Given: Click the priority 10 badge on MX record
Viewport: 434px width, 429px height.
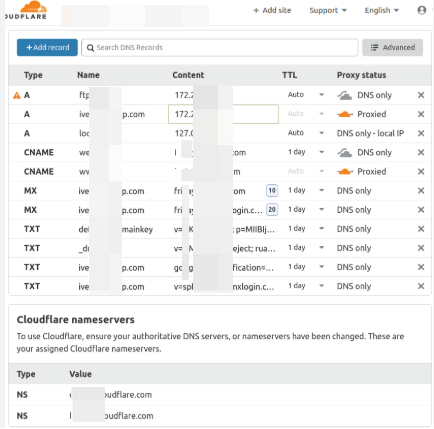Looking at the screenshot, I should (272, 190).
